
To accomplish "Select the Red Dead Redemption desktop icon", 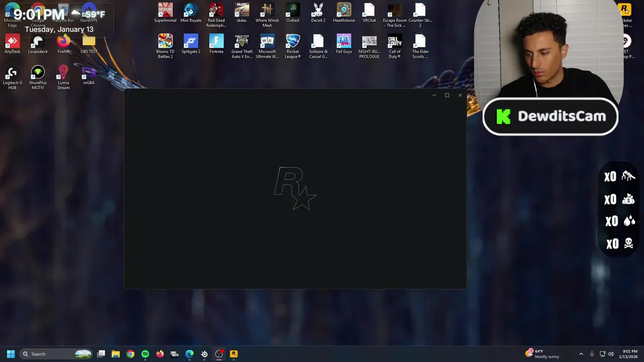I will [216, 15].
